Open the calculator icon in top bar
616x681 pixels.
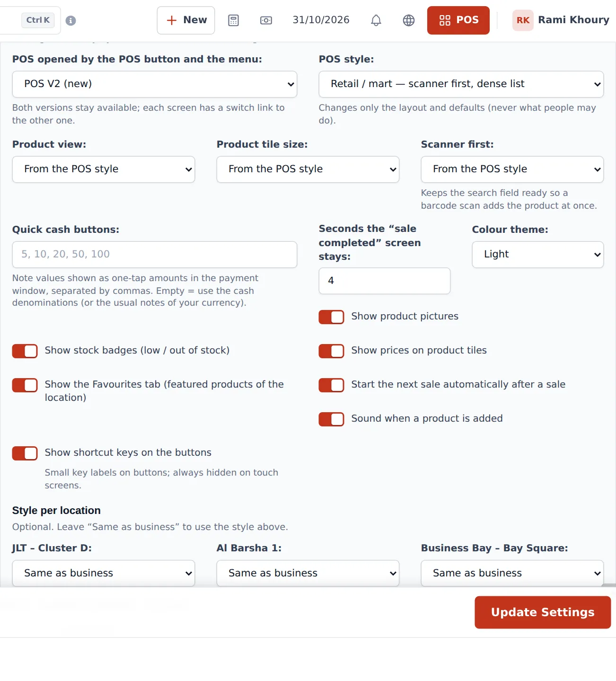[x=233, y=20]
